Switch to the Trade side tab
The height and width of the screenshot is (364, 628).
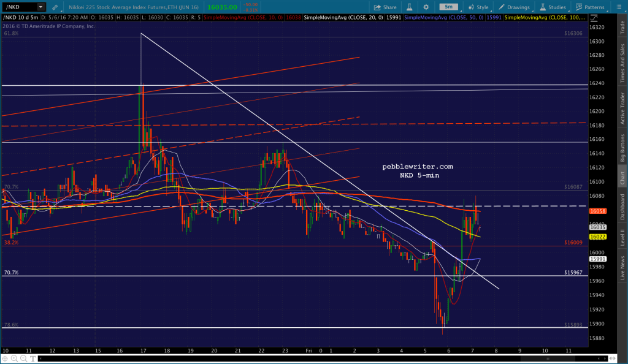tap(622, 27)
